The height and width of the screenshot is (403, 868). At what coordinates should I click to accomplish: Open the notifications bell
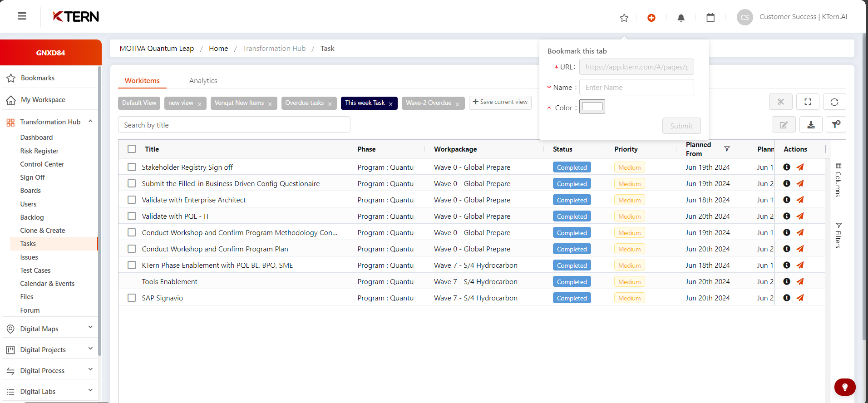click(x=681, y=18)
